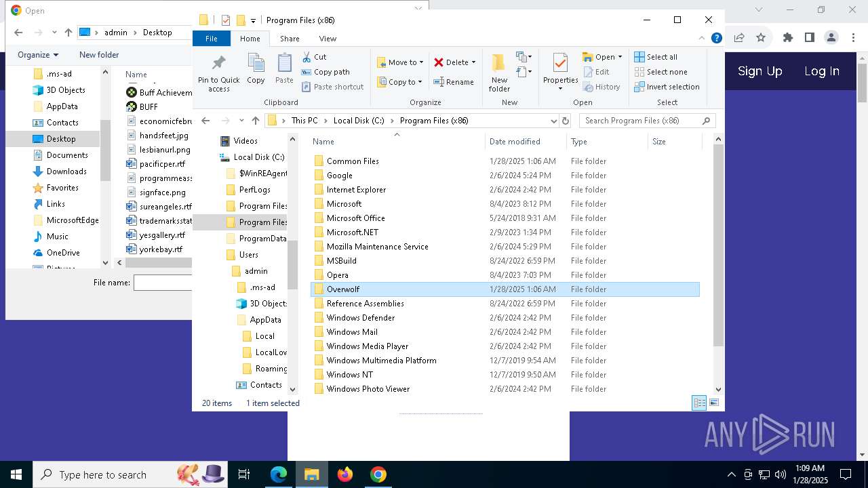Open the notification center on the taskbar
Viewport: 868px width, 488px height.
pyautogui.click(x=846, y=474)
